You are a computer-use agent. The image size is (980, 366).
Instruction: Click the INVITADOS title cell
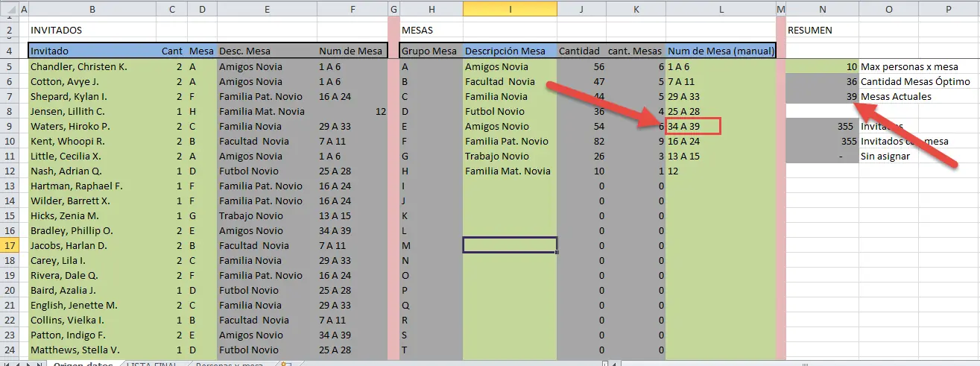point(92,31)
